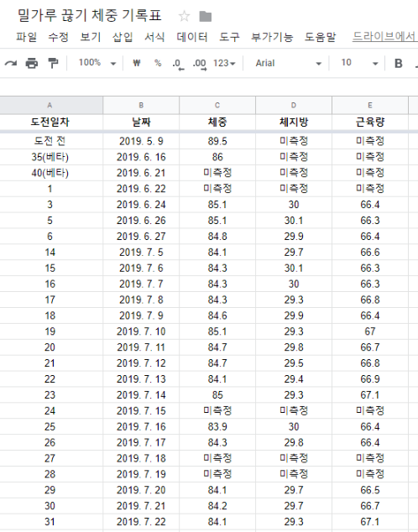
Task: Activate the paint format roller
Action: click(53, 63)
